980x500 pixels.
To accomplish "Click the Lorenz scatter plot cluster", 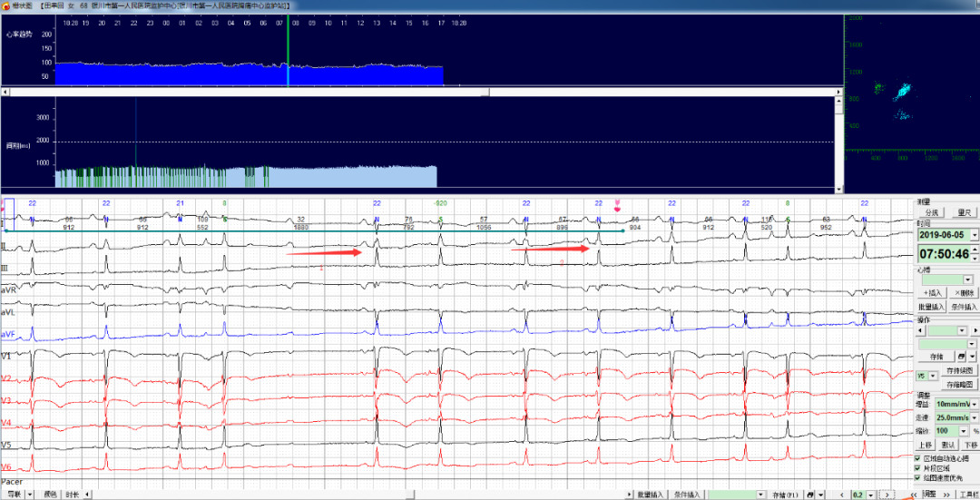I will pyautogui.click(x=902, y=92).
